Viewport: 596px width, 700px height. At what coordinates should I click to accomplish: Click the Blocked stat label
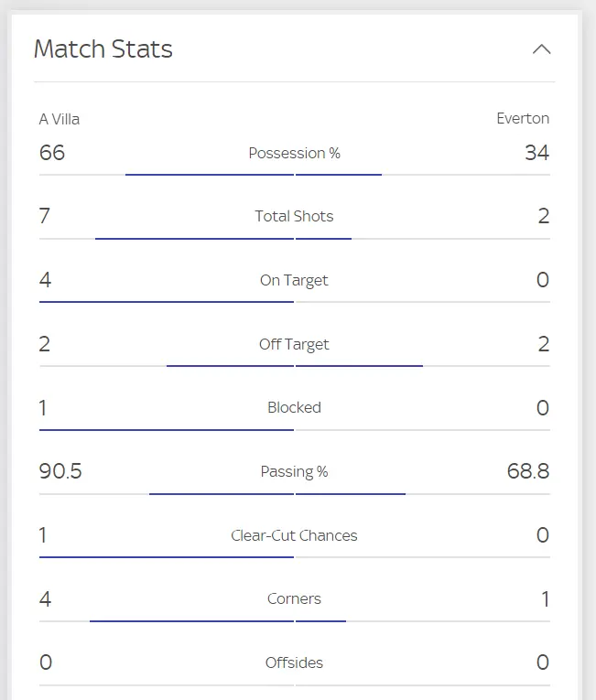294,408
